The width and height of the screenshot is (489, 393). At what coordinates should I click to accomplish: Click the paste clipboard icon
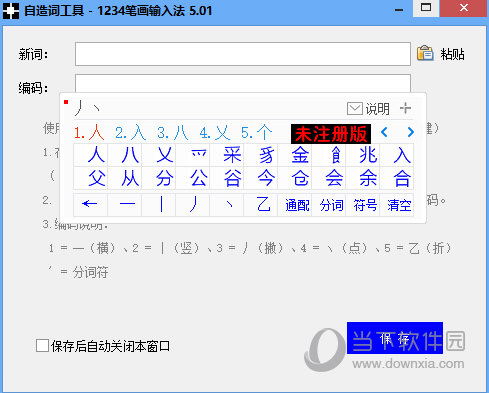[425, 53]
